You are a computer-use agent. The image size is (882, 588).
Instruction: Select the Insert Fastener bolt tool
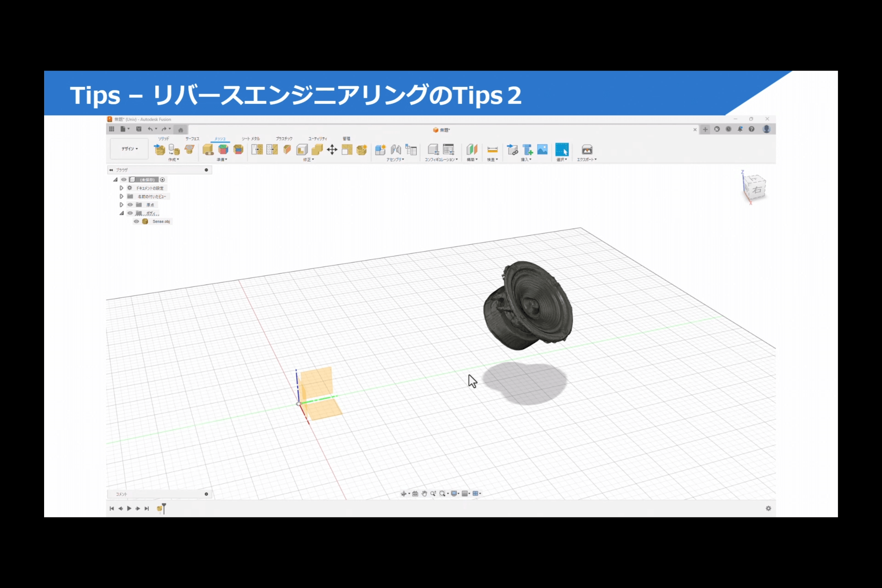tap(527, 149)
